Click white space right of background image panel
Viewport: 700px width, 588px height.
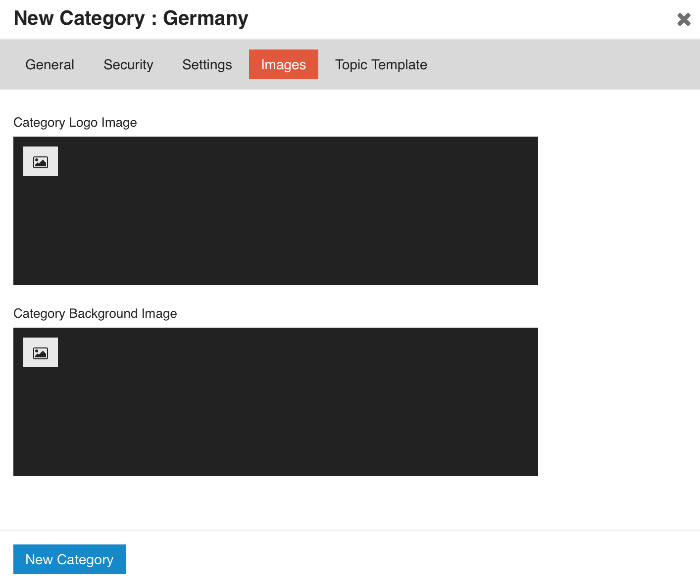pos(618,402)
